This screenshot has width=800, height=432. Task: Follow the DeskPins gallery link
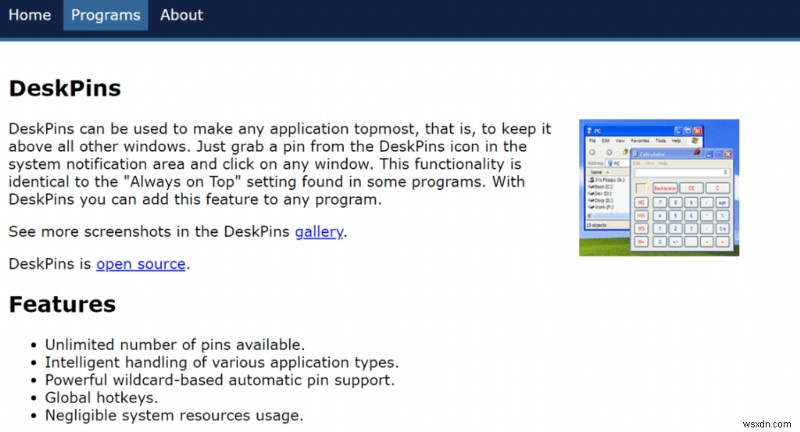pos(318,232)
